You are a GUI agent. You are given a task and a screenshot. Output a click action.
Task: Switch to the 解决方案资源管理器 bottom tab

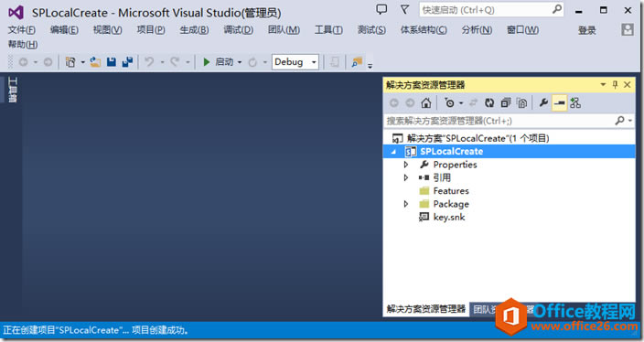426,309
